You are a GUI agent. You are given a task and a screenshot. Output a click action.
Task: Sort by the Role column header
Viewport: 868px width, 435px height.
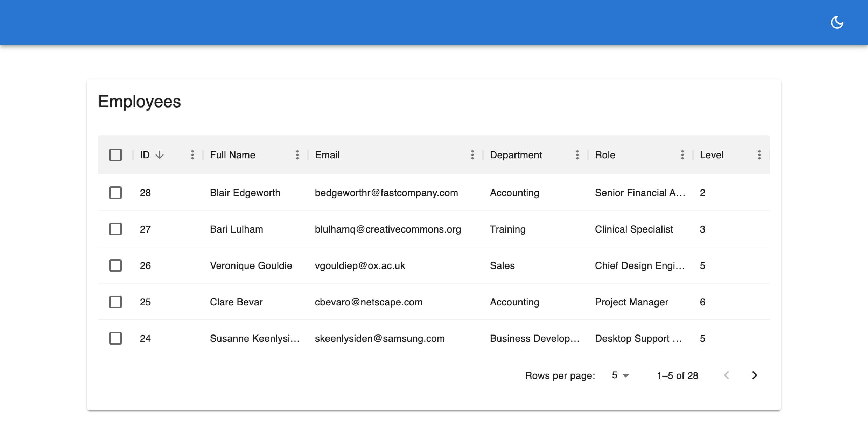click(x=605, y=155)
